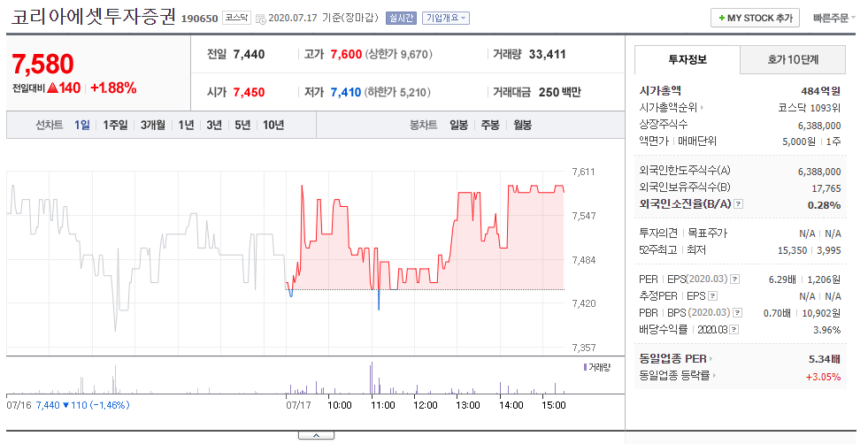
Task: Click the 전일 7,440 value
Action: coord(250,54)
